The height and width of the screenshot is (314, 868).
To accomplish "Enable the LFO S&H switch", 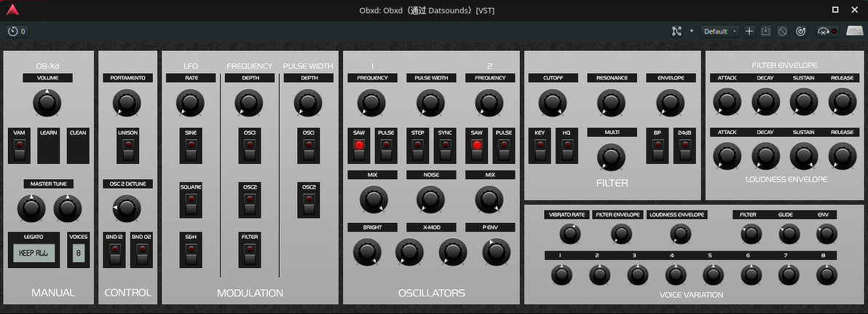I will click(x=191, y=254).
